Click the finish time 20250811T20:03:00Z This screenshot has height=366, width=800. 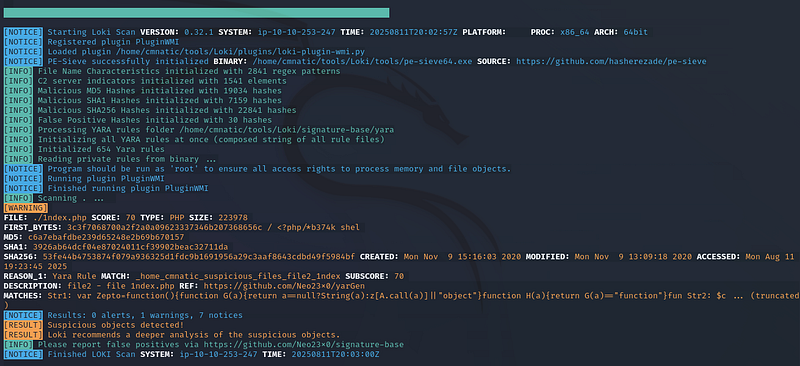[x=335, y=354]
